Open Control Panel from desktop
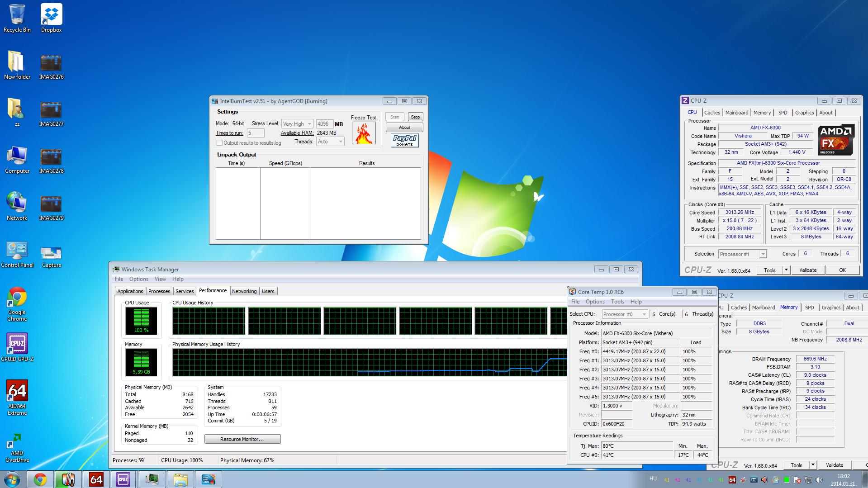 [x=17, y=253]
